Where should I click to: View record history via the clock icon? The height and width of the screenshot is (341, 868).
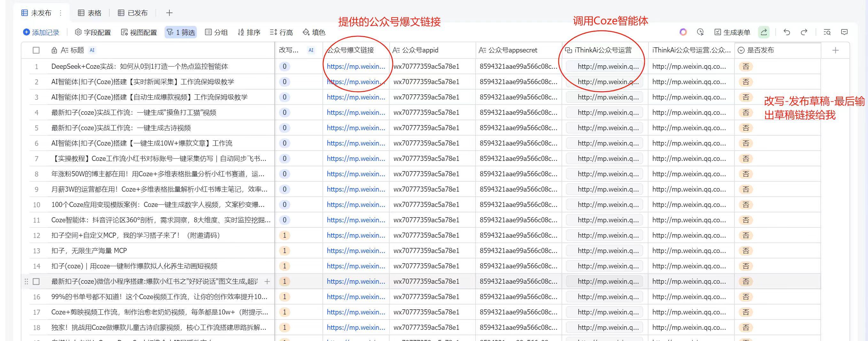click(701, 32)
